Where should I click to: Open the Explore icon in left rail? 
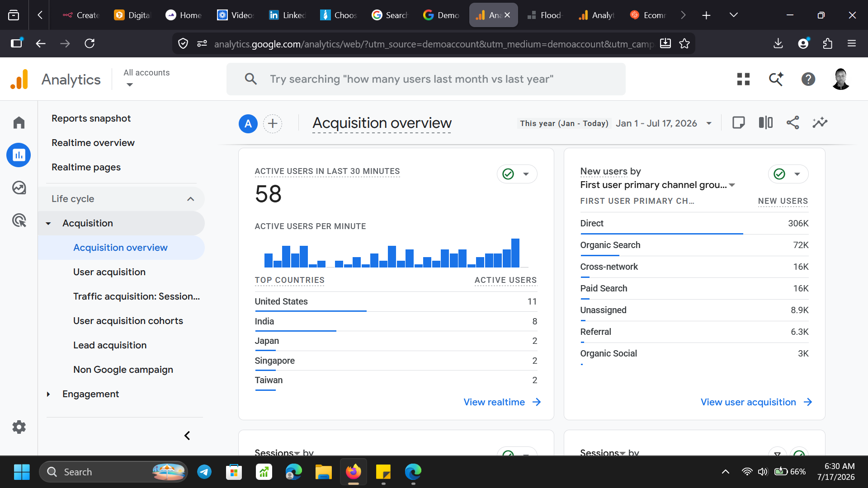19,188
